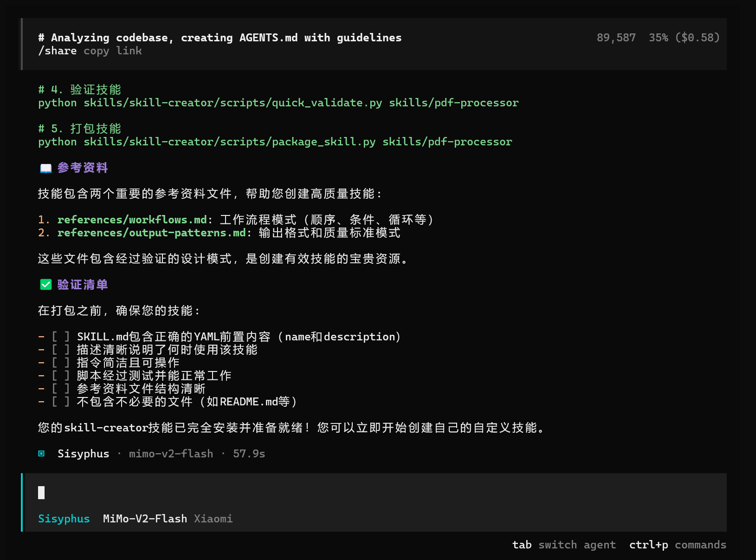756x560 pixels.
Task: Click the /share copy link command
Action: [90, 51]
